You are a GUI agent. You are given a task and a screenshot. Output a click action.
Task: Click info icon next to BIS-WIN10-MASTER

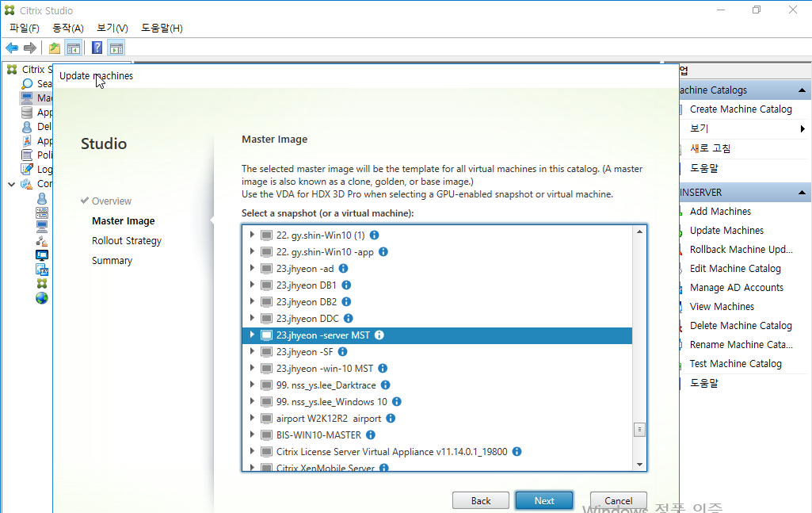(x=371, y=435)
